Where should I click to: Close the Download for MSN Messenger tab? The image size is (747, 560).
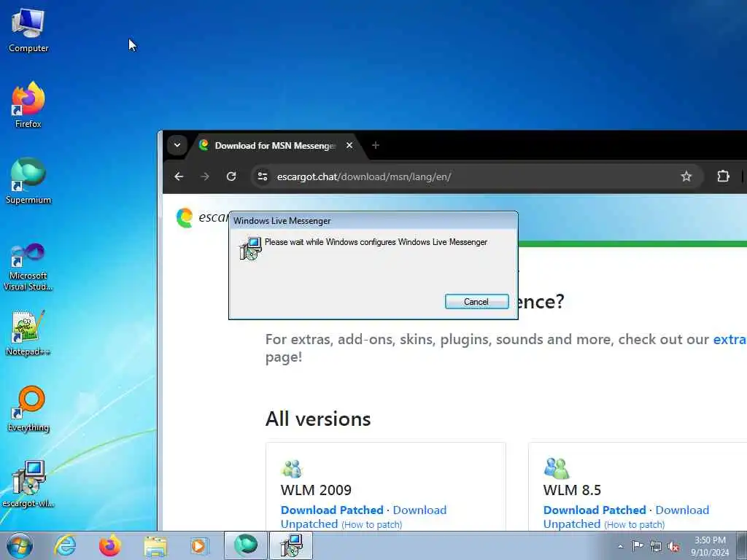tap(349, 145)
